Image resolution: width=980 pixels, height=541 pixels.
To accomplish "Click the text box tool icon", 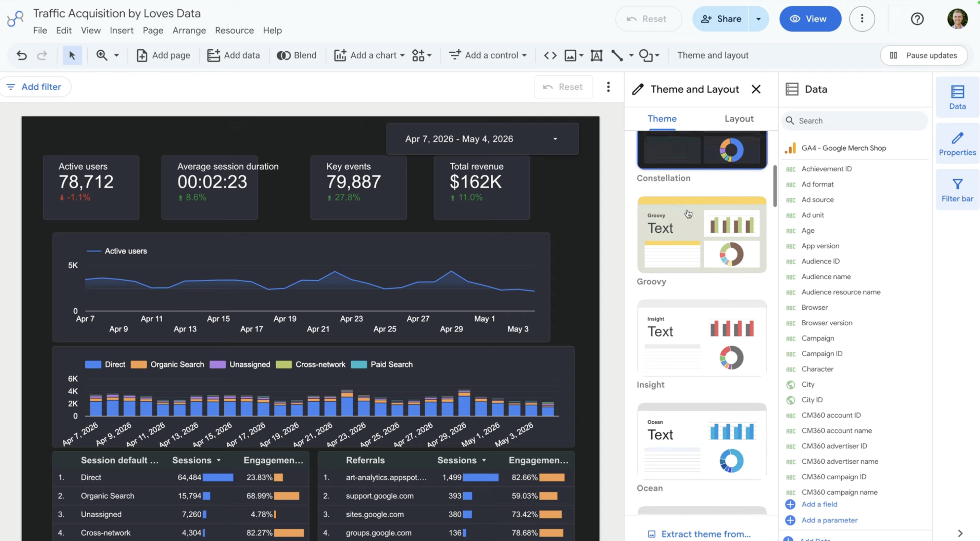I will point(596,55).
